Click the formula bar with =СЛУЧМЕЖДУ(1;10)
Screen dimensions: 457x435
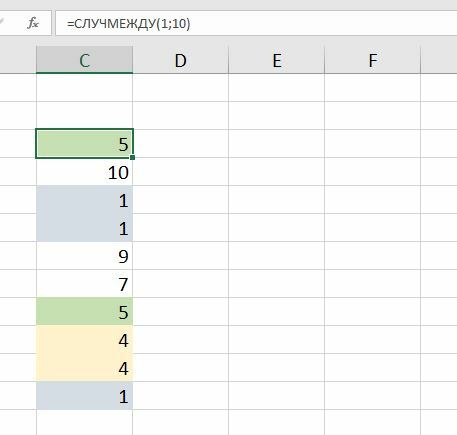click(x=256, y=23)
